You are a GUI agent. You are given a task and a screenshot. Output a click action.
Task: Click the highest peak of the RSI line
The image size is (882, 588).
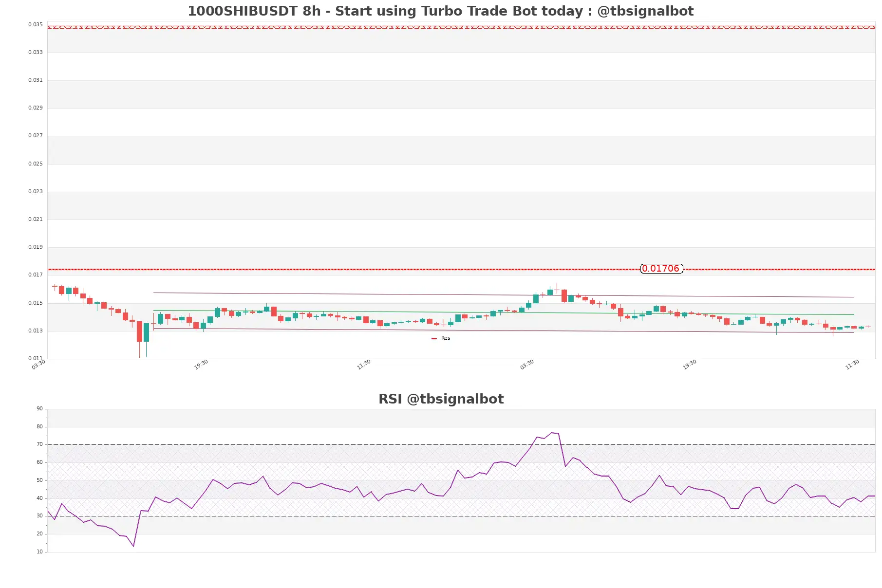[x=552, y=432]
